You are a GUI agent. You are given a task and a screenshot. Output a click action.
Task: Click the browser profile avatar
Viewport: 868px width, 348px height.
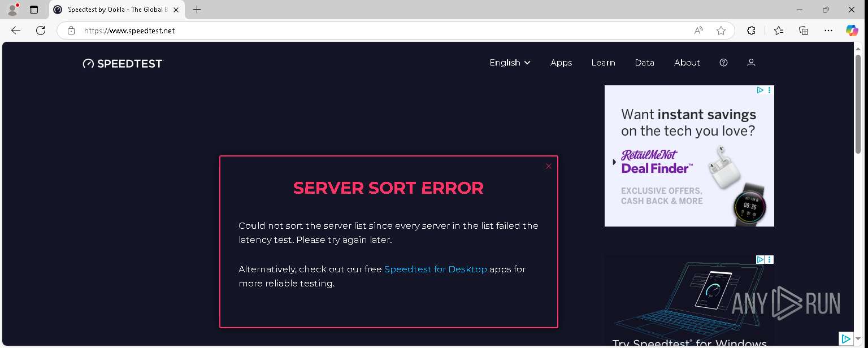click(x=12, y=10)
